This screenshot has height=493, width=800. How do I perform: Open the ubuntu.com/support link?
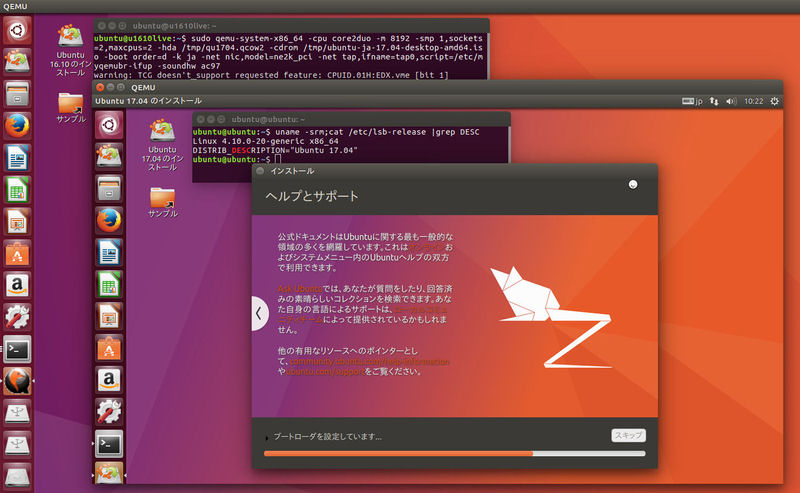pyautogui.click(x=325, y=372)
